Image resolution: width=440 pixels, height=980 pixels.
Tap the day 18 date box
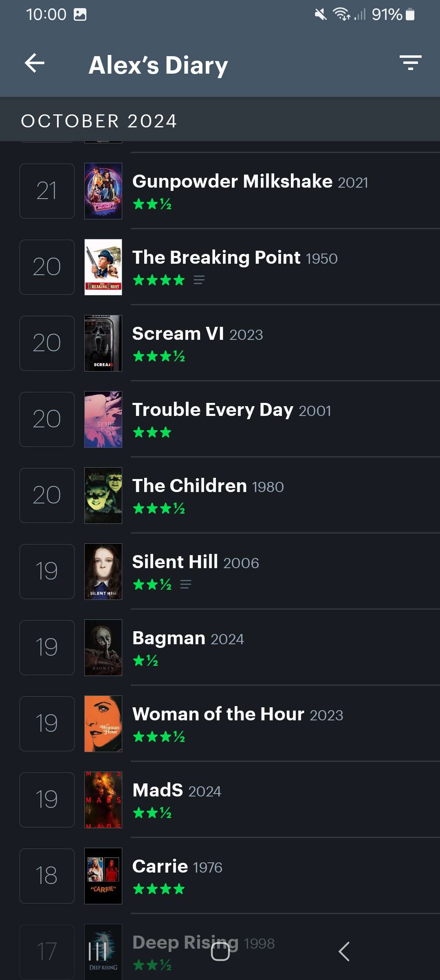point(47,876)
